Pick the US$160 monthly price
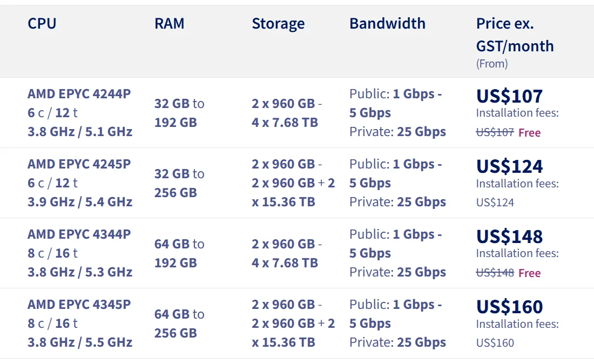 (509, 307)
